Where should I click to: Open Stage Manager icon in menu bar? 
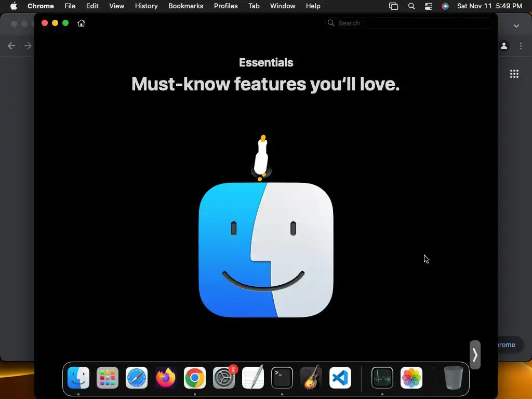[x=394, y=6]
